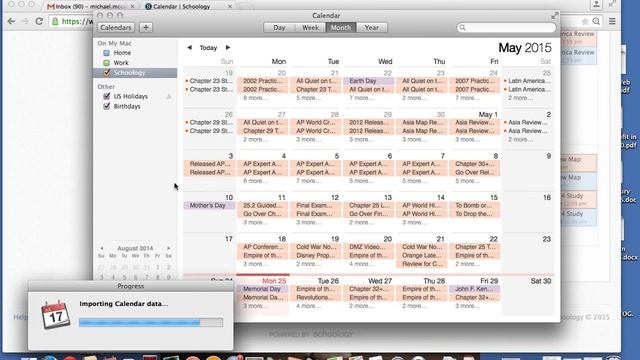
Task: Open Mother's Day event on May 10
Action: pyautogui.click(x=209, y=205)
